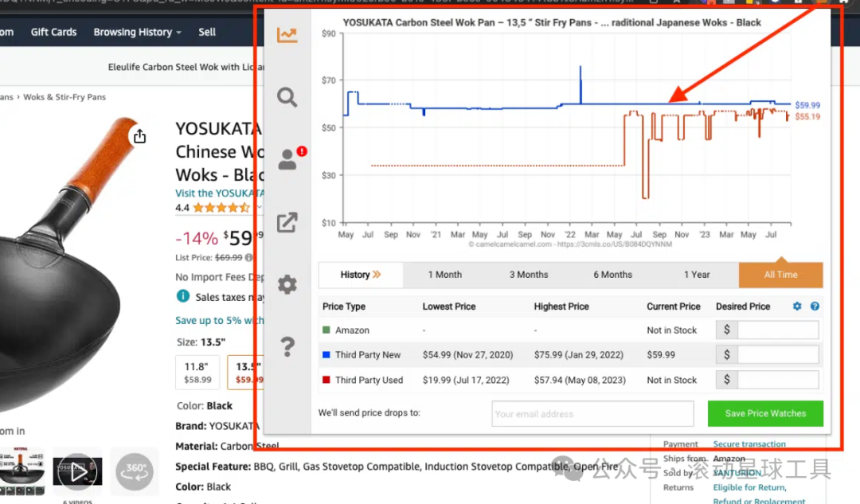Open Gift Cards in Amazon nav
The height and width of the screenshot is (504, 860).
click(x=54, y=33)
